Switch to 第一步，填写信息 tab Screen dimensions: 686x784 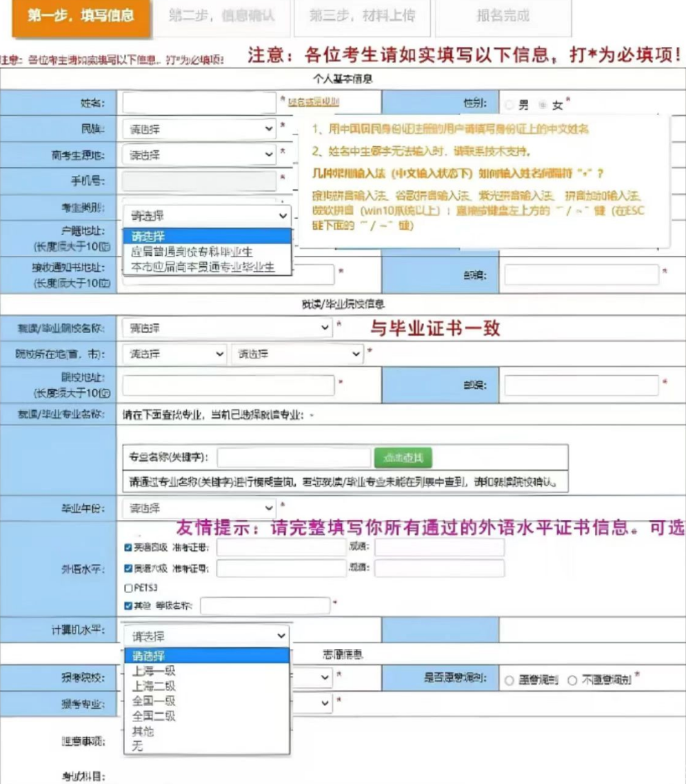point(81,16)
